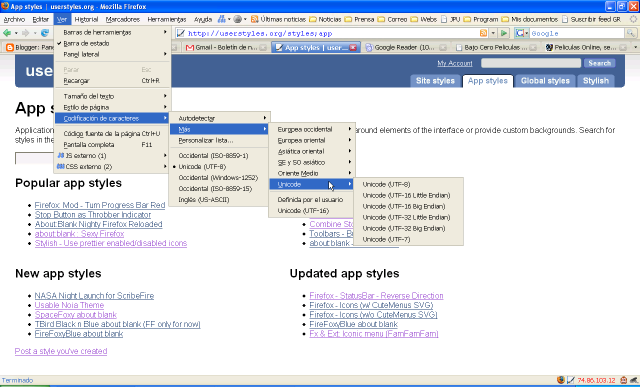Viewport: 640px width, 387px height.
Task: Click the globe icon in menu bar
Action: (238, 19)
